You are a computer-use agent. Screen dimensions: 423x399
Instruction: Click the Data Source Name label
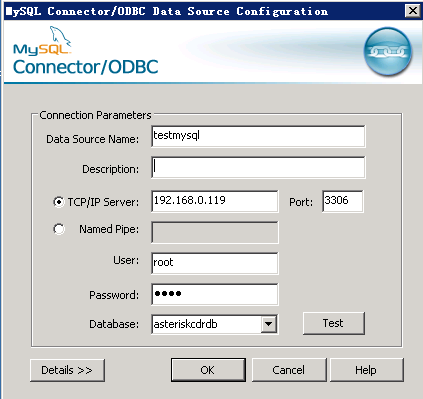92,139
